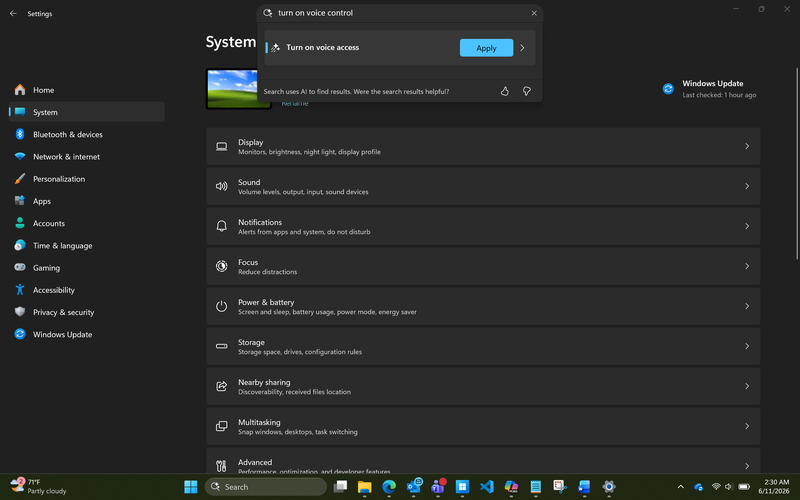
Task: Open Apps settings from the sidebar
Action: tap(87, 201)
